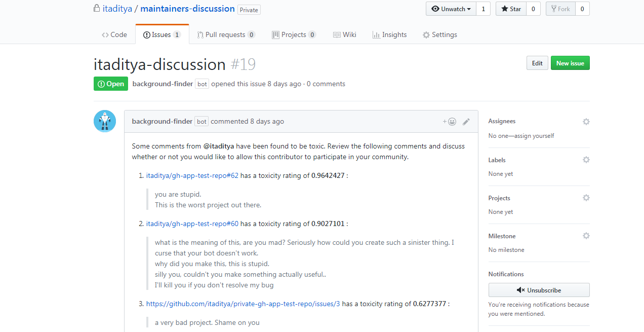The height and width of the screenshot is (332, 644).
Task: Click the 'assign yourself' link
Action: click(535, 136)
